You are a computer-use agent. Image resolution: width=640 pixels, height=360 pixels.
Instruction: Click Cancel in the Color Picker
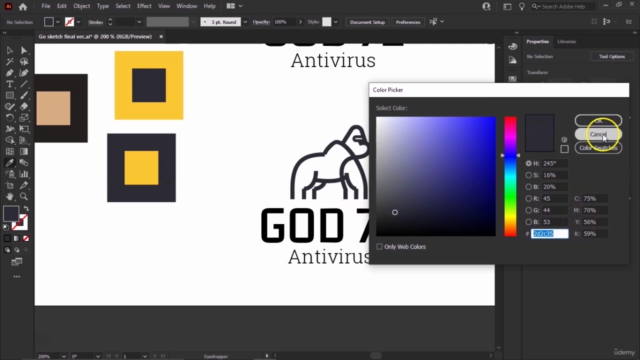(598, 134)
